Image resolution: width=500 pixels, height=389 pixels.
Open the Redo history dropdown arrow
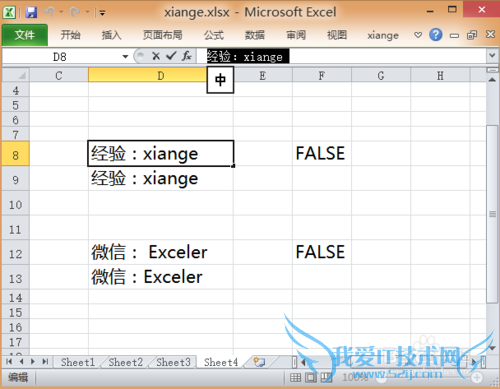(x=87, y=12)
